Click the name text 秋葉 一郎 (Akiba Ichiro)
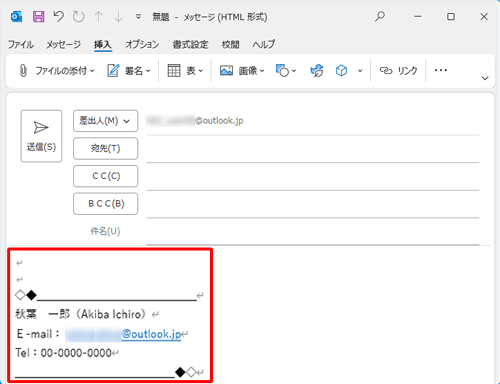This screenshot has width=500, height=384. pyautogui.click(x=80, y=314)
